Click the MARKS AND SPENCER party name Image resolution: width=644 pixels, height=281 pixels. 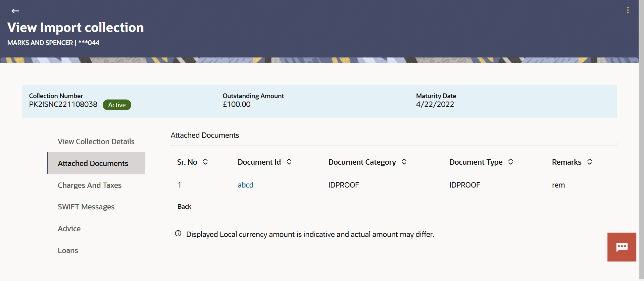tap(40, 43)
